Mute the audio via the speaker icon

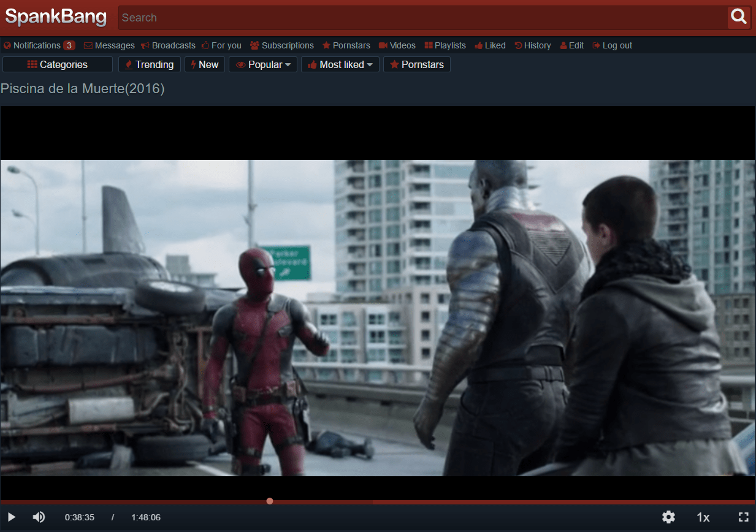click(x=39, y=517)
